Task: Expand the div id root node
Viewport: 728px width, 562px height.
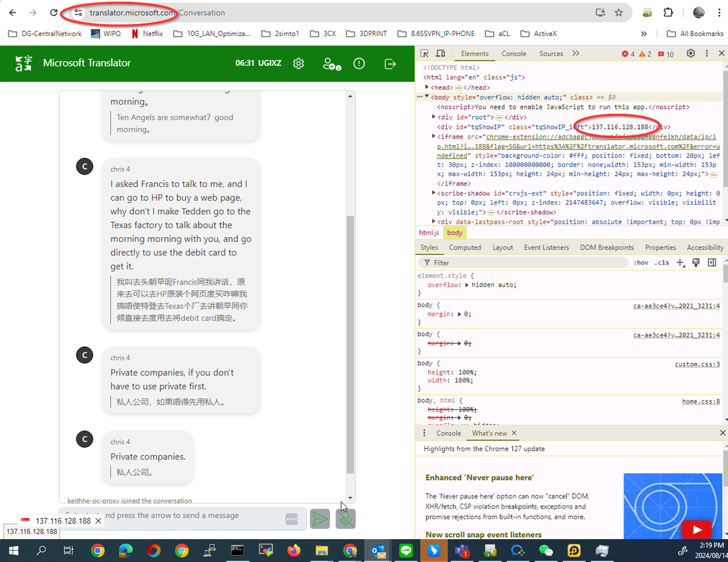Action: click(434, 117)
